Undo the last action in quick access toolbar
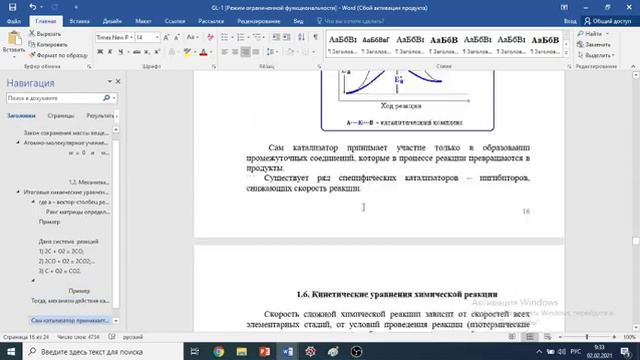 point(33,7)
